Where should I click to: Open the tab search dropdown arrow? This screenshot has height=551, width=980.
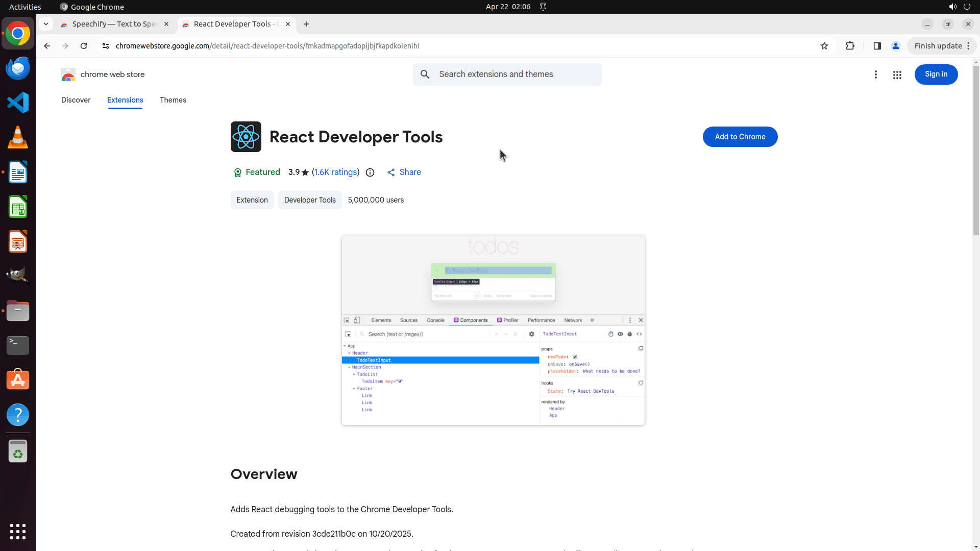pyautogui.click(x=46, y=24)
